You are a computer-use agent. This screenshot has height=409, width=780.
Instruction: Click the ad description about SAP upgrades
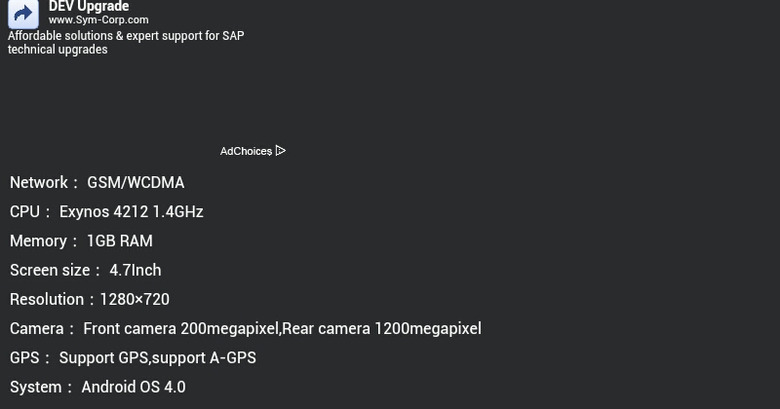pos(126,42)
